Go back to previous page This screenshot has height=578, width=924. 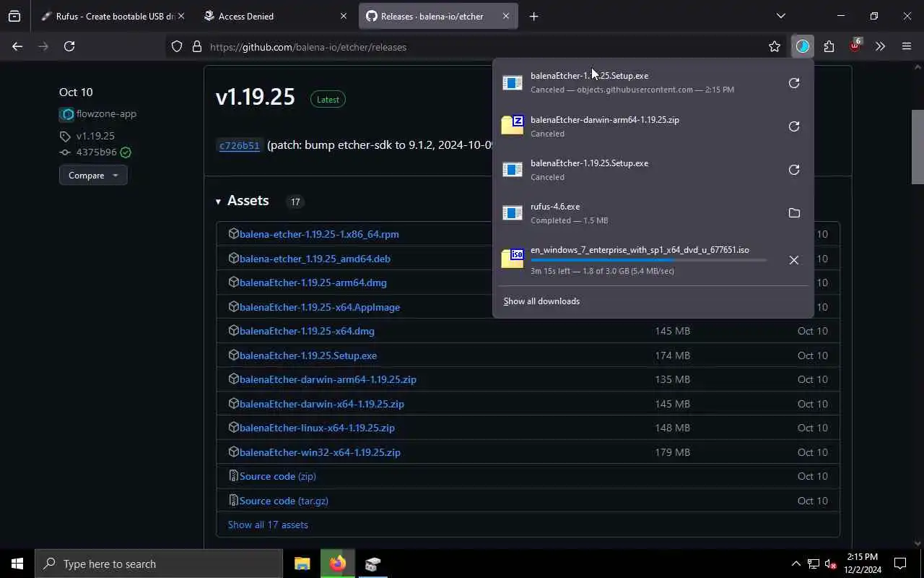coord(17,46)
